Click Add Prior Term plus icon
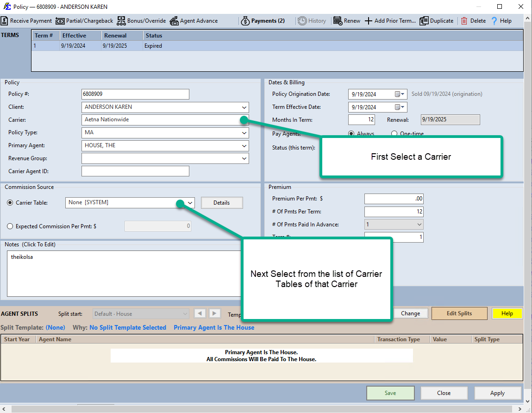Viewport: 532px width, 413px height. [x=369, y=21]
